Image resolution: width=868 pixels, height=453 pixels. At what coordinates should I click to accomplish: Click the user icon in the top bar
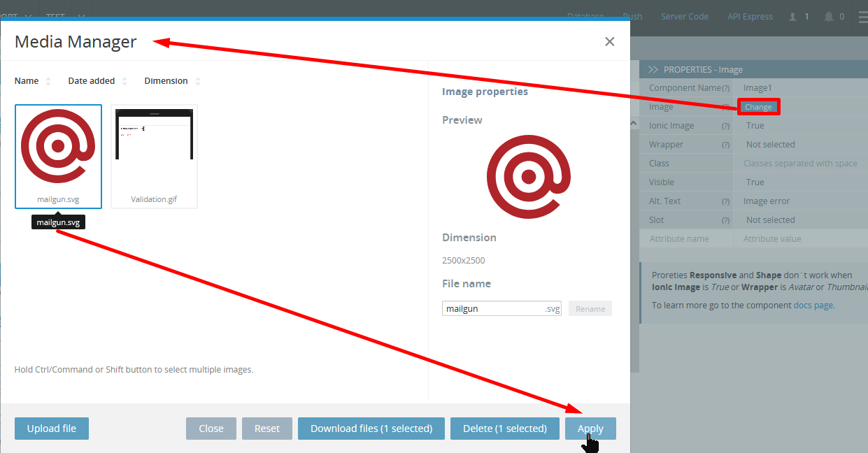pyautogui.click(x=792, y=17)
